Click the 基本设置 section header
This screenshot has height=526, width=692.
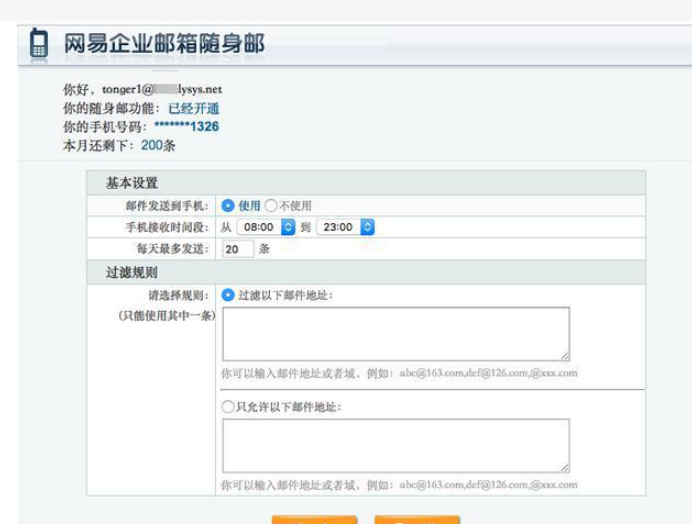tap(132, 183)
